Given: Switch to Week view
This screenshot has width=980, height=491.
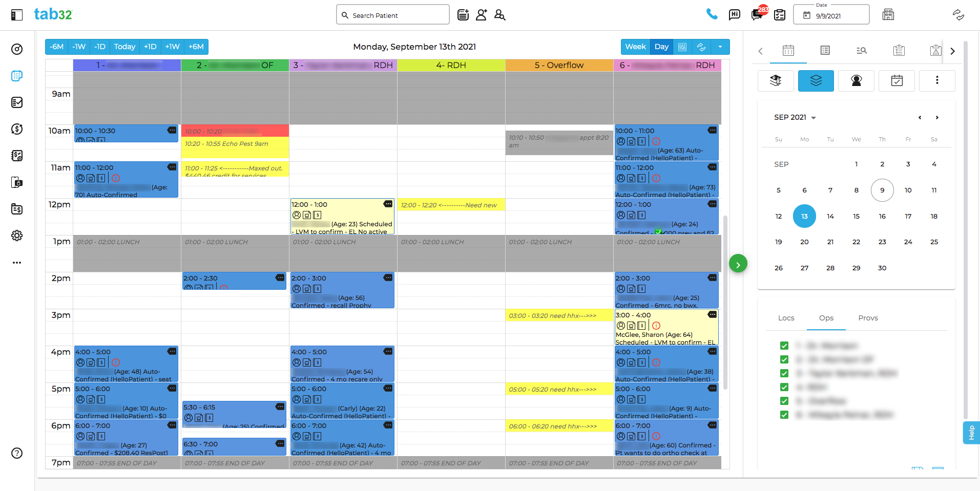Looking at the screenshot, I should click(635, 47).
